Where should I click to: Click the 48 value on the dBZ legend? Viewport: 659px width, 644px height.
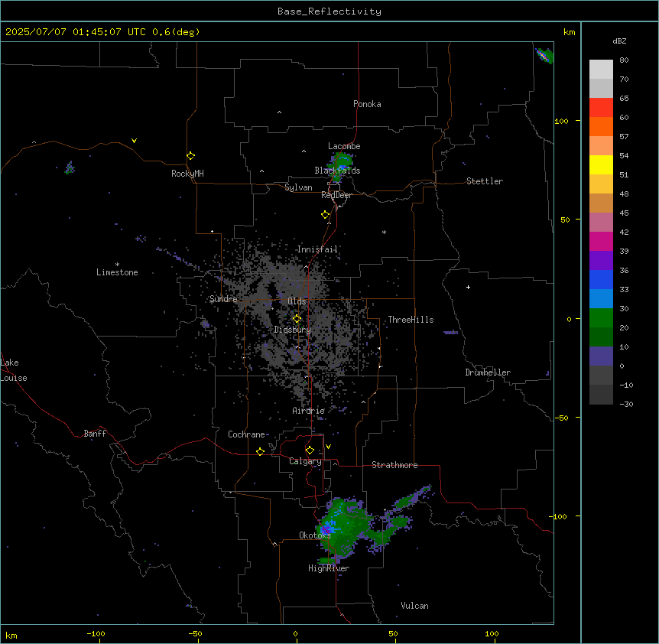(624, 194)
